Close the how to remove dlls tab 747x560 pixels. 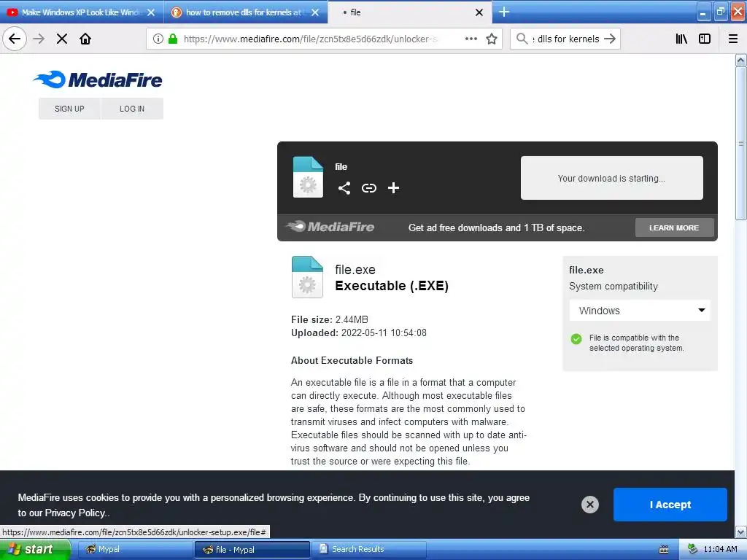click(x=315, y=12)
